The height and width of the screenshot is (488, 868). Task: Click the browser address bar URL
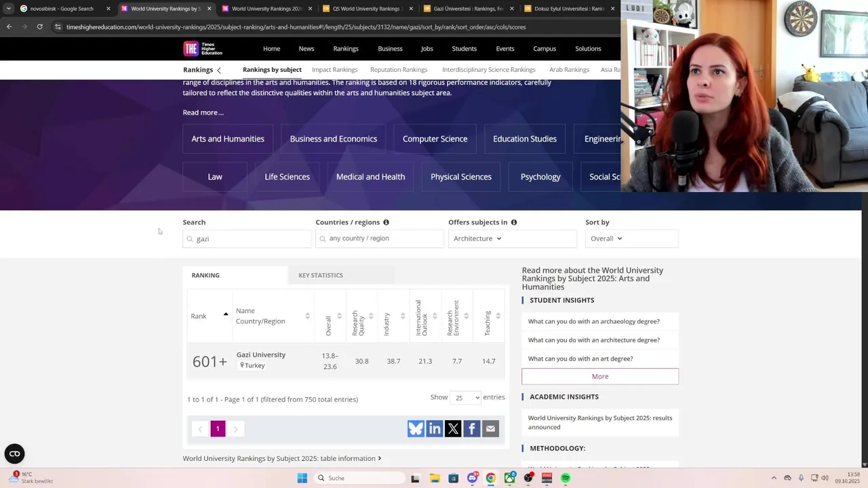(296, 27)
